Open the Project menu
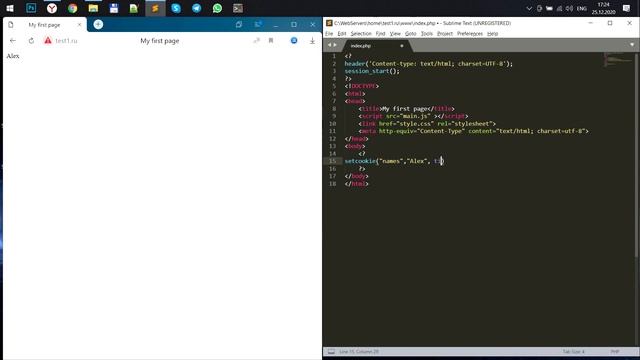Viewport: 640px width, 360px height. click(444, 33)
